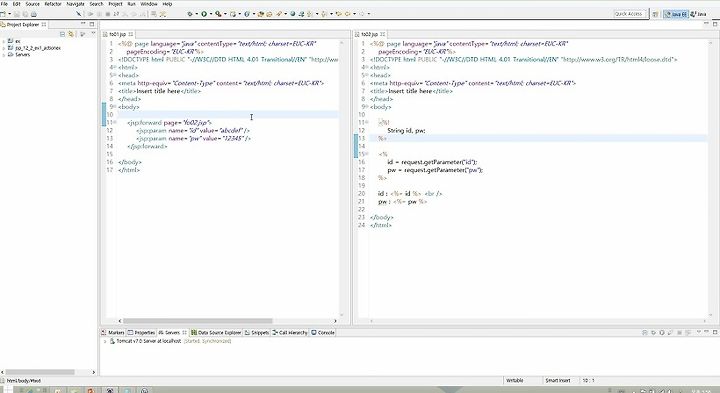The width and height of the screenshot is (720, 393).
Task: Click the Debug bug toolbar icon
Action: [190, 14]
